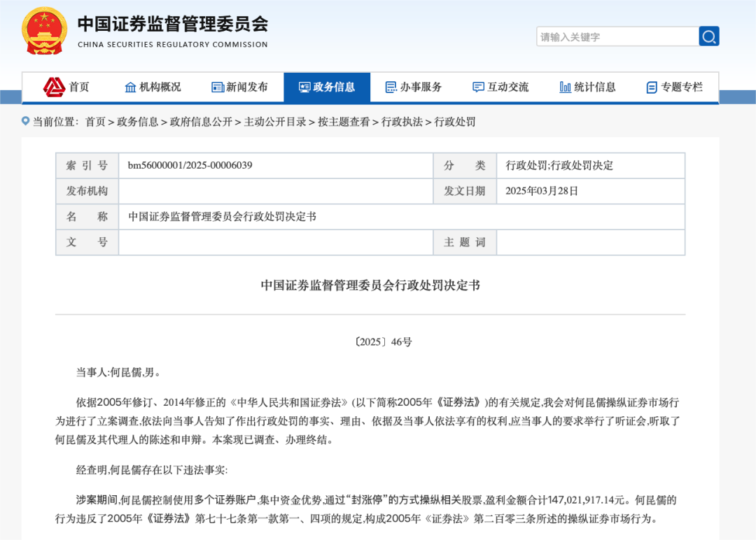Open 行政执法 breadcrumb link
756x540 pixels.
tap(402, 122)
